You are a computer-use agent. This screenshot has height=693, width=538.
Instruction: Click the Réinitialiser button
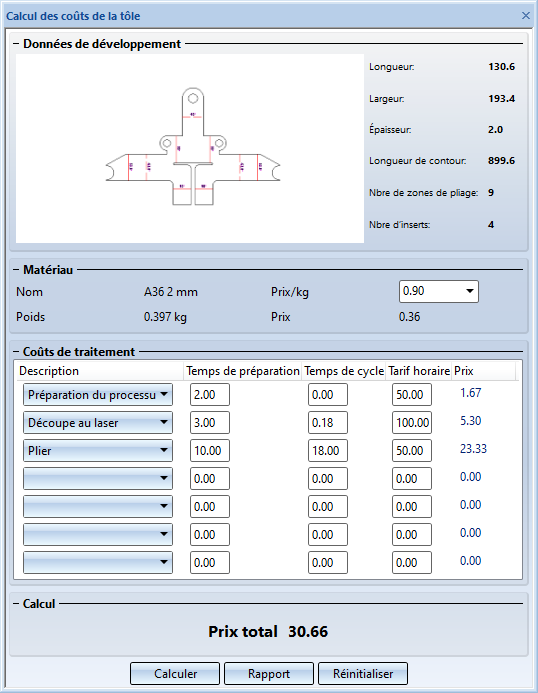pyautogui.click(x=363, y=674)
